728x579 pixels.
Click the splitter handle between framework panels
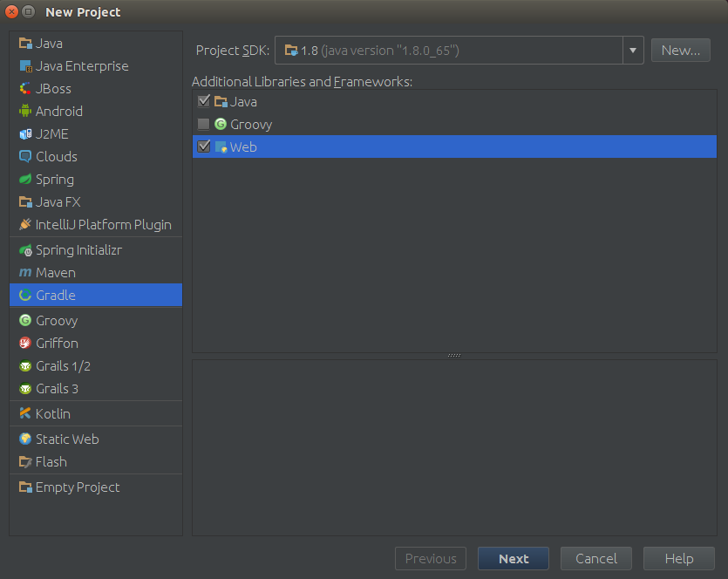click(454, 356)
